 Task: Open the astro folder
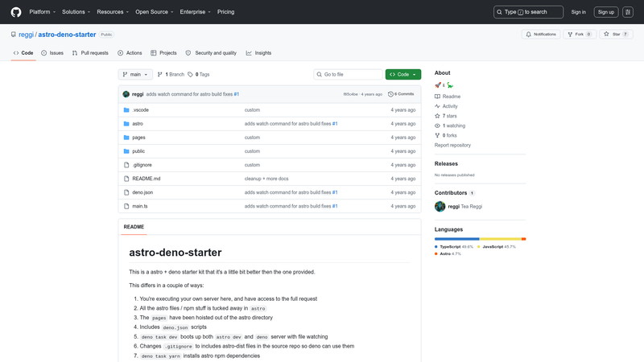(x=138, y=124)
